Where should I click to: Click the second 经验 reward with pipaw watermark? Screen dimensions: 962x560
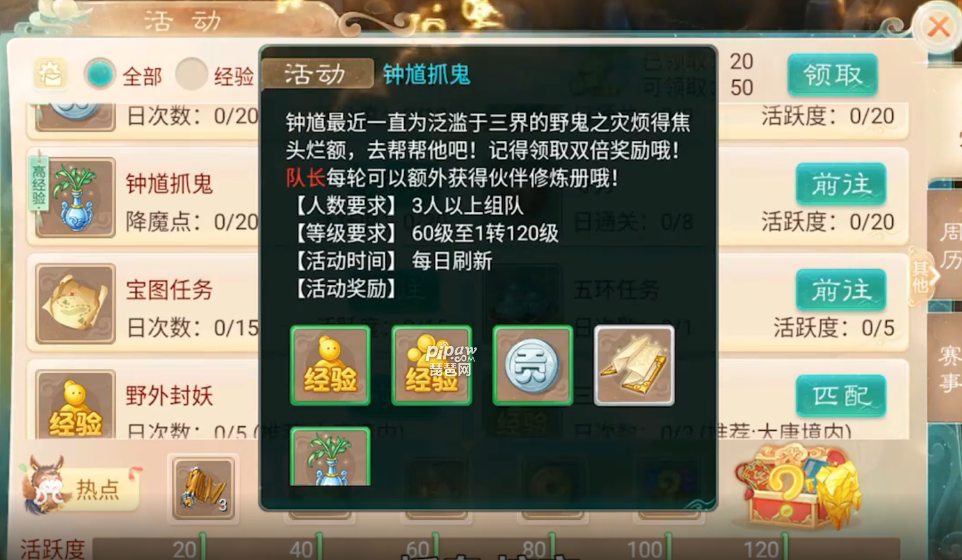pos(432,366)
